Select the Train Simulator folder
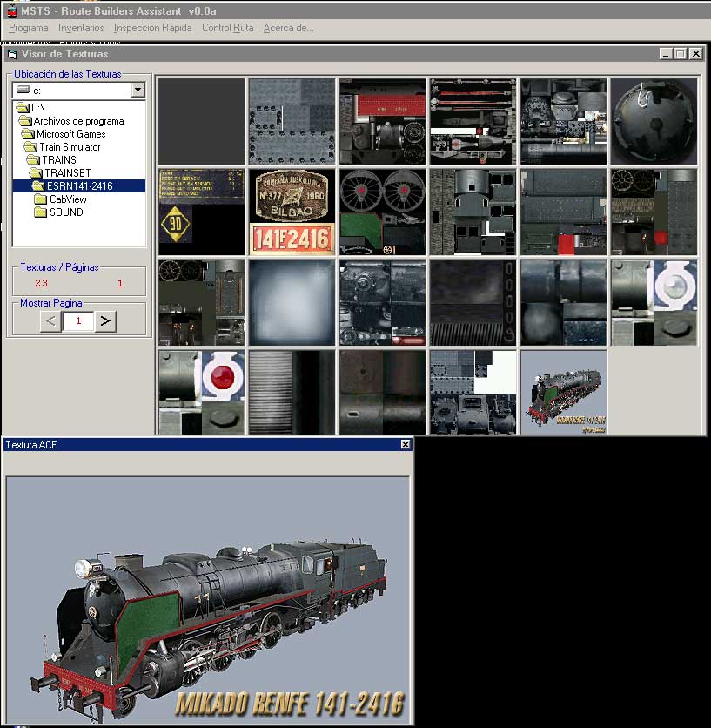This screenshot has height=728, width=711. pyautogui.click(x=69, y=148)
